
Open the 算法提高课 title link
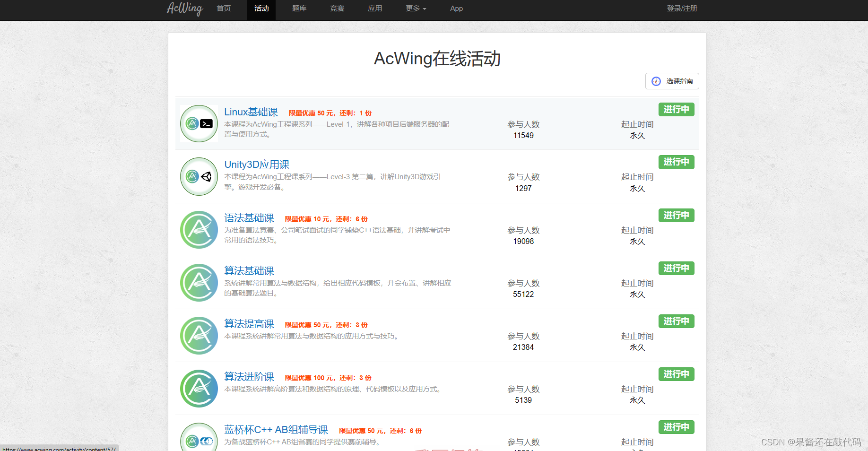pyautogui.click(x=249, y=324)
